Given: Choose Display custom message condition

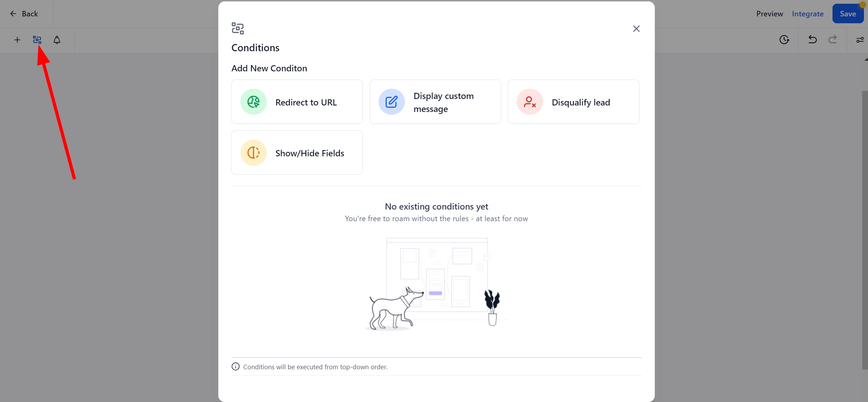Looking at the screenshot, I should point(435,102).
